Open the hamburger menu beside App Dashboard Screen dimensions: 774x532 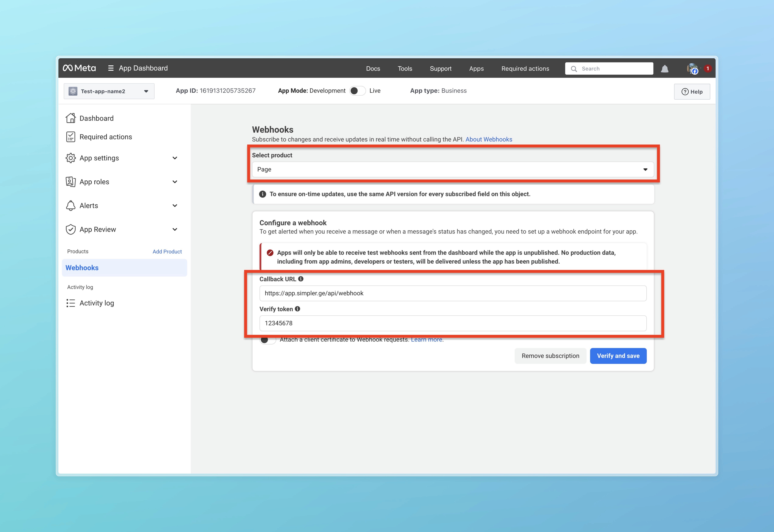(x=111, y=68)
